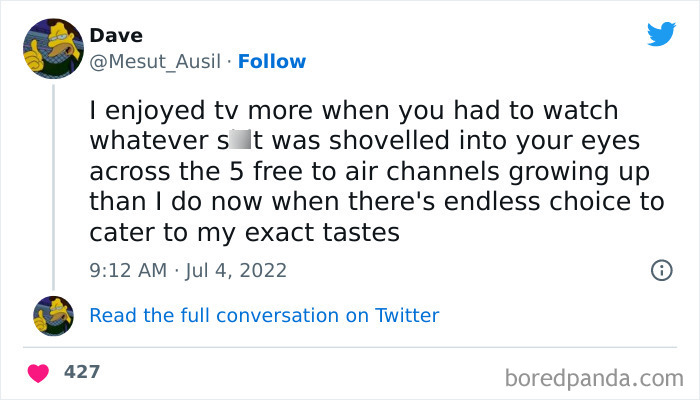The width and height of the screenshot is (700, 400).
Task: Follow the @Mesut_Ausil account
Action: [x=271, y=62]
